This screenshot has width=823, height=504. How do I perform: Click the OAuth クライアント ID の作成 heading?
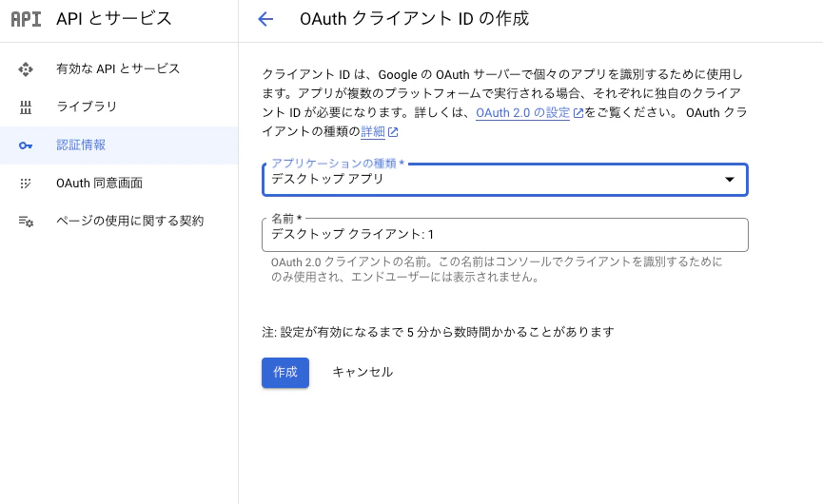[x=414, y=19]
